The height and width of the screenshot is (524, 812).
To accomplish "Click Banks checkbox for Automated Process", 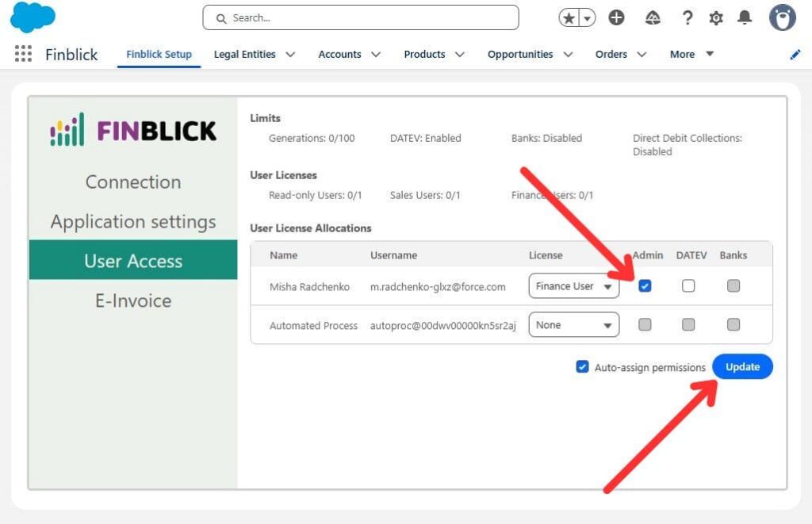I will coord(733,325).
